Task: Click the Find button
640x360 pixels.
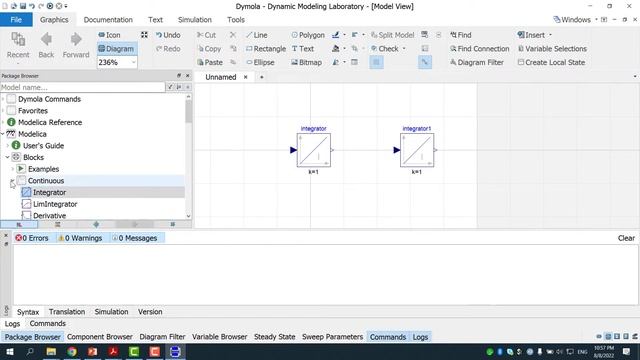Action: tap(460, 35)
